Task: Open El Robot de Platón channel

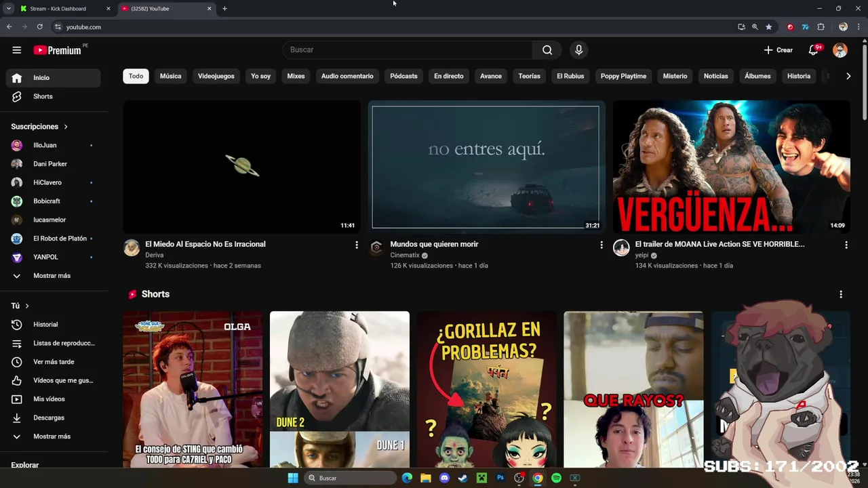Action: pyautogui.click(x=54, y=239)
